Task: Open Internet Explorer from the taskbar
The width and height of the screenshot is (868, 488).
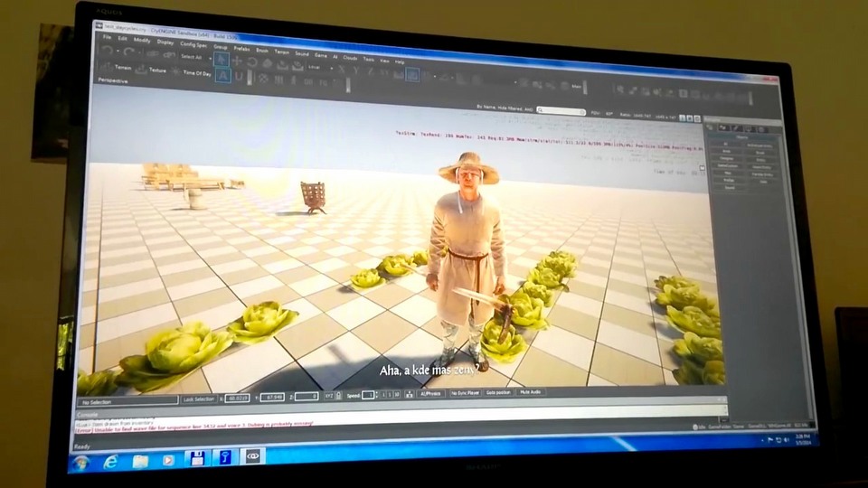Action: click(110, 461)
